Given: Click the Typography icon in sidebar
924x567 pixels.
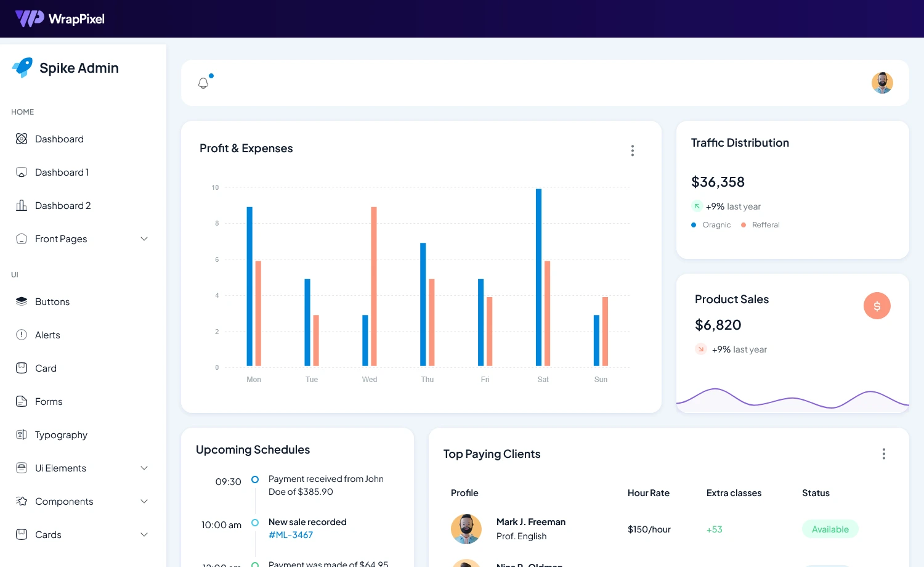Looking at the screenshot, I should point(22,434).
